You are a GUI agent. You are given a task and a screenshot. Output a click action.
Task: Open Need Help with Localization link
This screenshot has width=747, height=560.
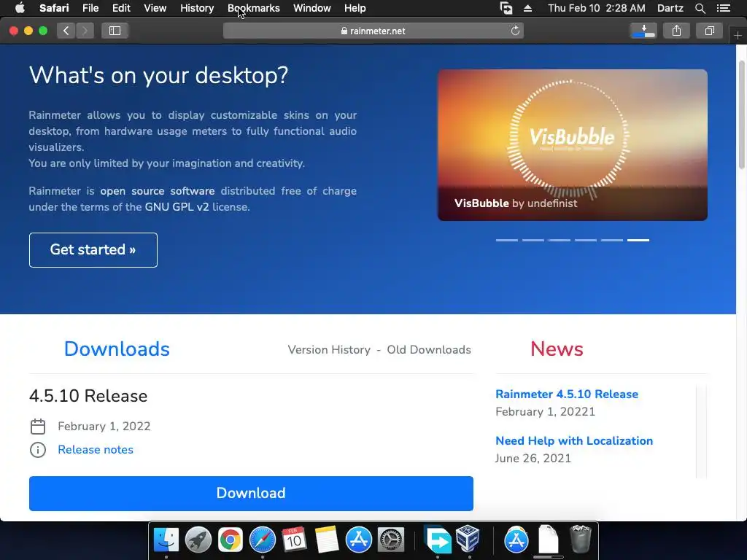(x=574, y=441)
